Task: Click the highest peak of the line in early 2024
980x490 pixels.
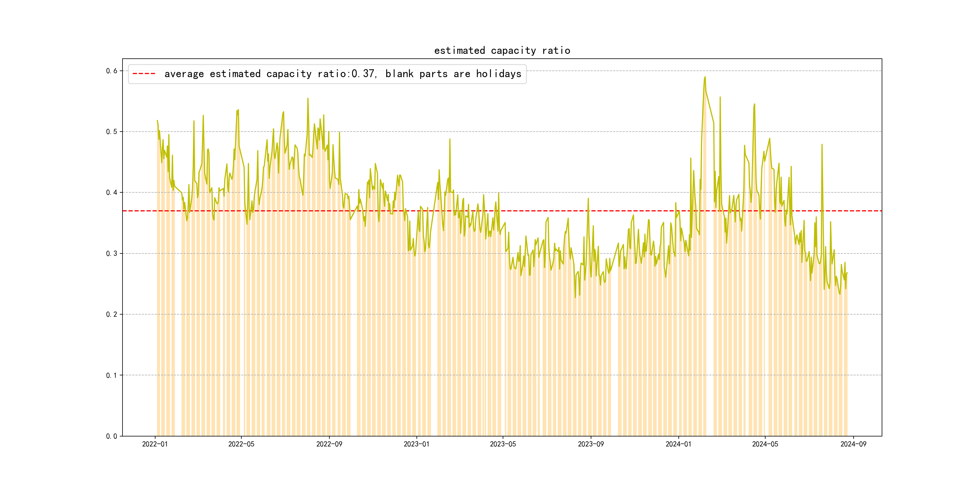Action: pos(705,77)
